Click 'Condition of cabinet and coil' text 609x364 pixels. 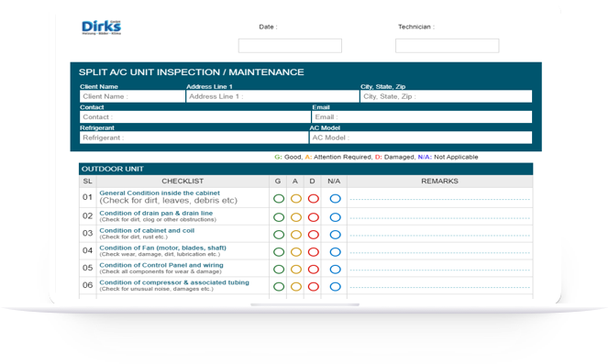(x=147, y=230)
